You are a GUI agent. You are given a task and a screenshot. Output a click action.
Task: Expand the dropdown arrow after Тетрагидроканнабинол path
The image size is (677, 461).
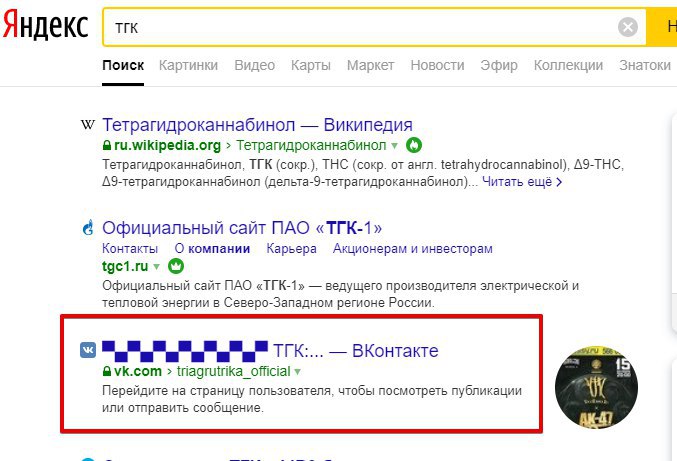(x=394, y=146)
